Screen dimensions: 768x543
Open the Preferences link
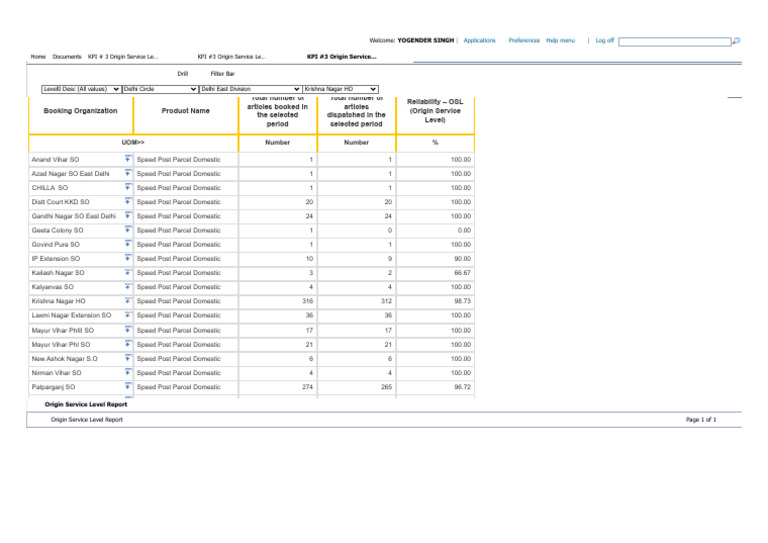(x=524, y=41)
